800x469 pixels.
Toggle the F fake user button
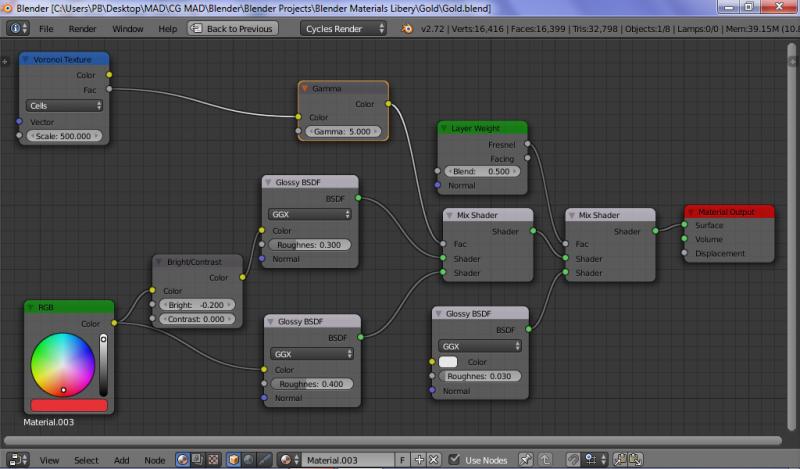pos(402,460)
